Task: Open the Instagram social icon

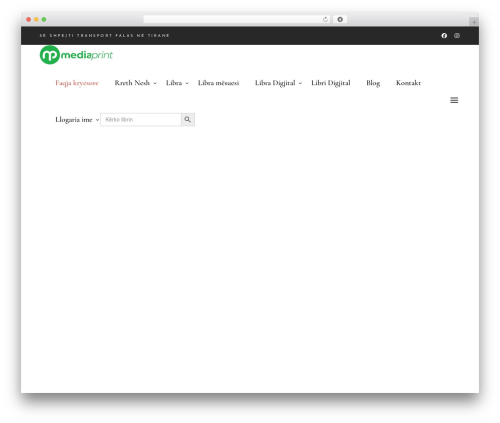Action: (457, 35)
